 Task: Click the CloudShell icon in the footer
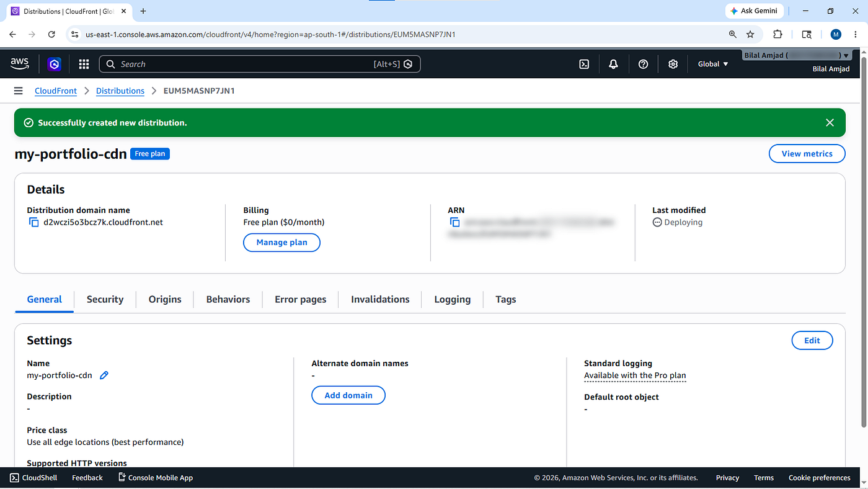coord(14,478)
